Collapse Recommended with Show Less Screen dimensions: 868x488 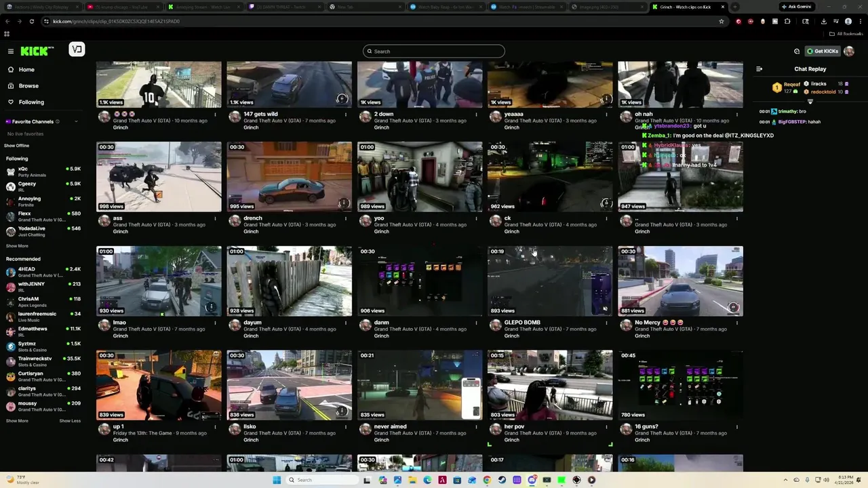click(70, 421)
